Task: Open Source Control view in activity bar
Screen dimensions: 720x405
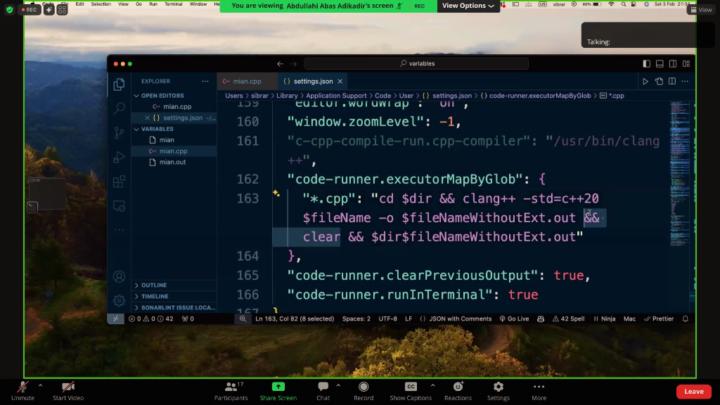Action: (x=119, y=132)
